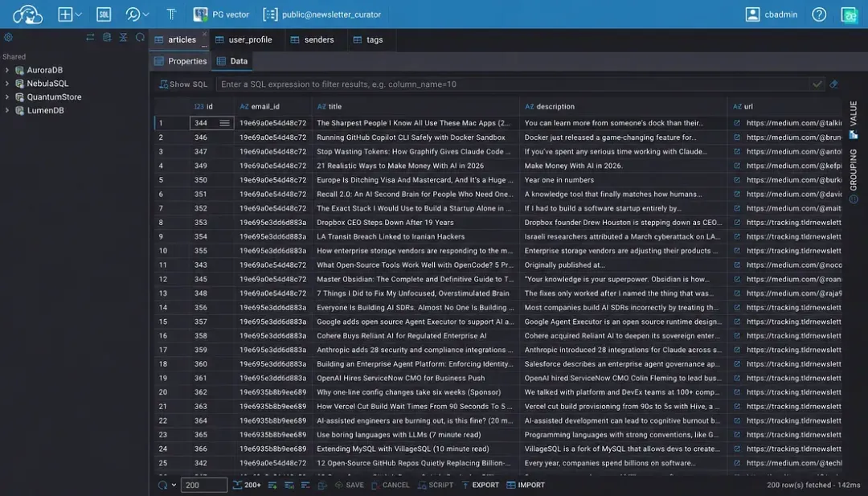Image resolution: width=868 pixels, height=496 pixels.
Task: Click the navigator settings gear icon
Action: [x=8, y=38]
